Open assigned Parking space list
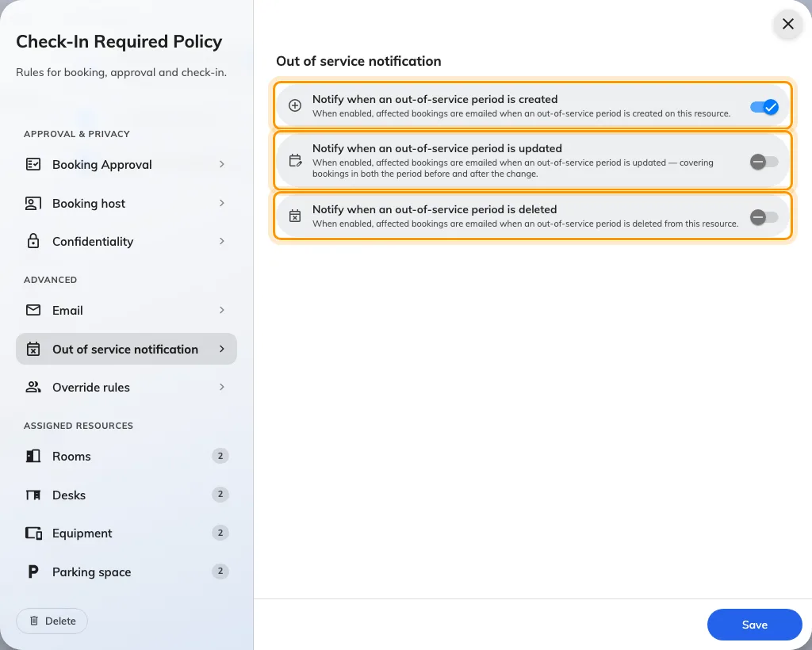Image resolution: width=812 pixels, height=650 pixels. coord(126,572)
